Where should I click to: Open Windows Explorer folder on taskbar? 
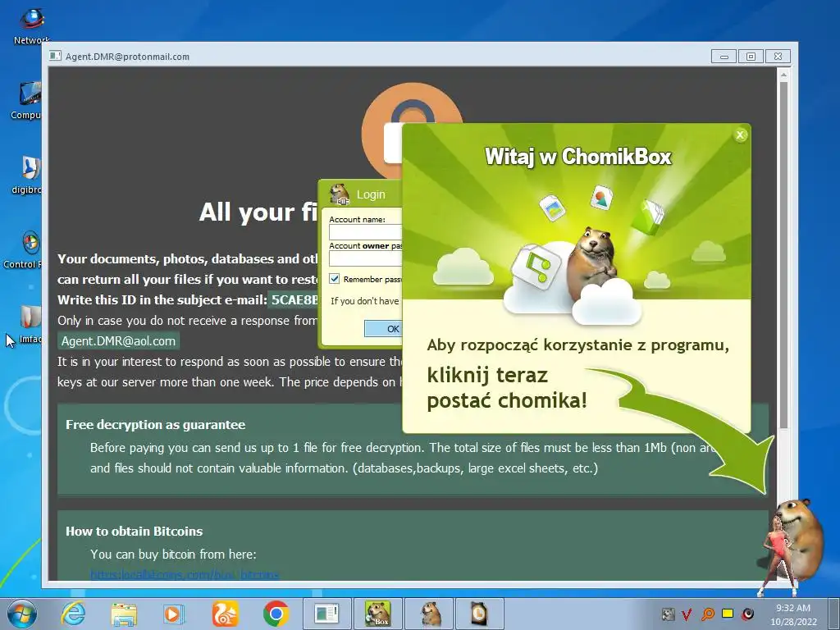click(124, 614)
